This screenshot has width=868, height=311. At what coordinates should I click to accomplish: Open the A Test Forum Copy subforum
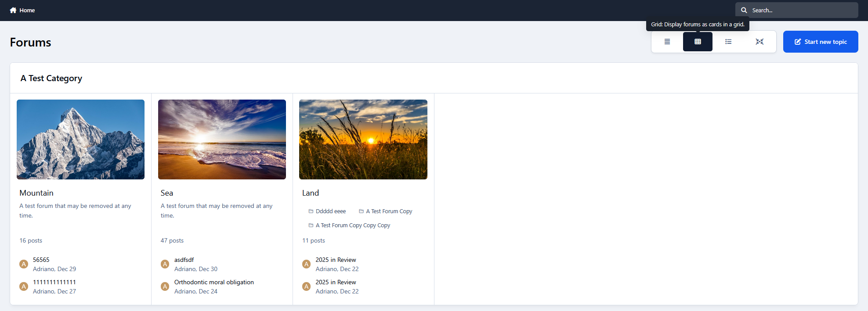coord(389,211)
